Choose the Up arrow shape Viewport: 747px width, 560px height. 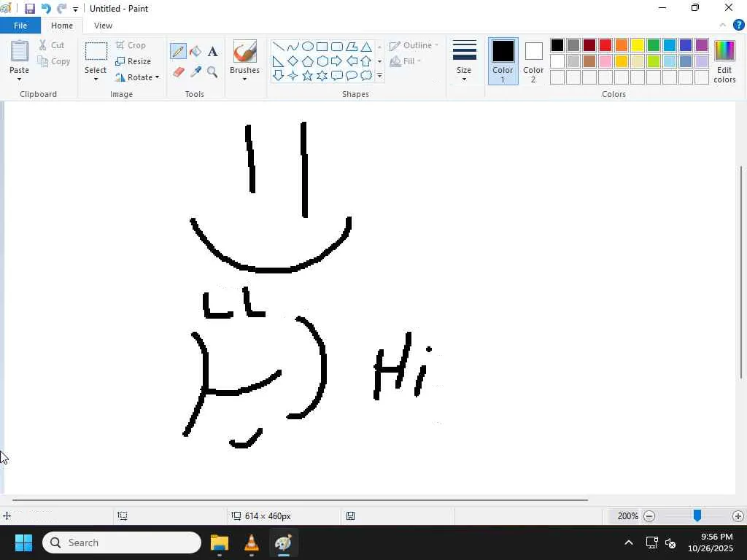pyautogui.click(x=366, y=61)
